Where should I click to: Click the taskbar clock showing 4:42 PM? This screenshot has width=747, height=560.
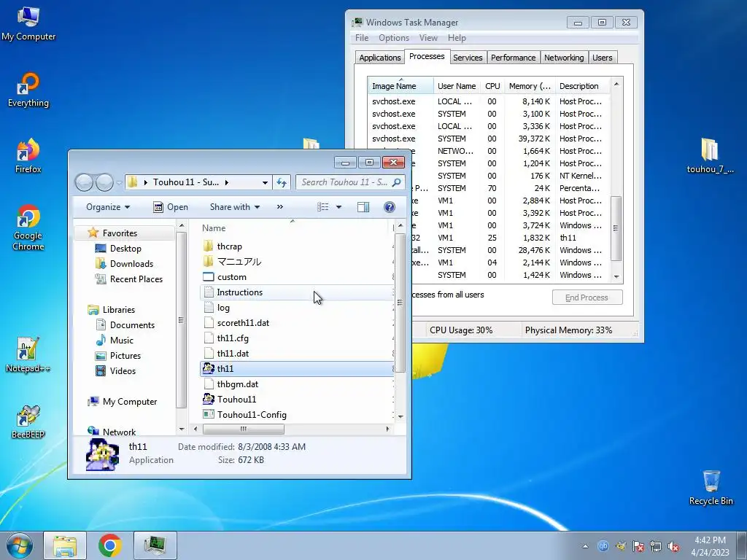pos(710,546)
